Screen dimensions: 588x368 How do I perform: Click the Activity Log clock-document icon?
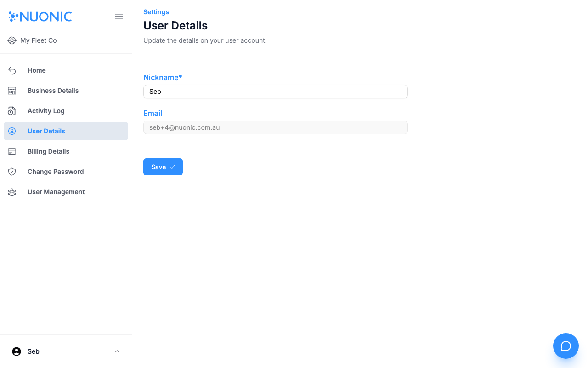[12, 111]
